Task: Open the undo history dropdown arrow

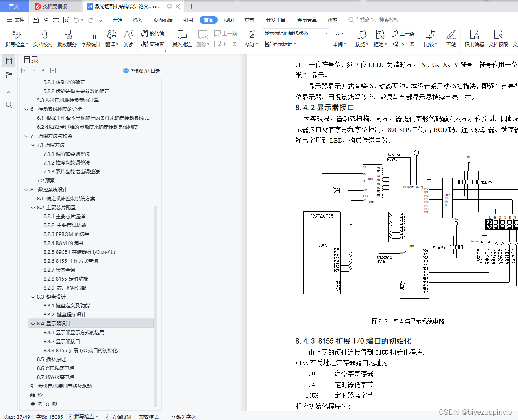Action: point(83,20)
